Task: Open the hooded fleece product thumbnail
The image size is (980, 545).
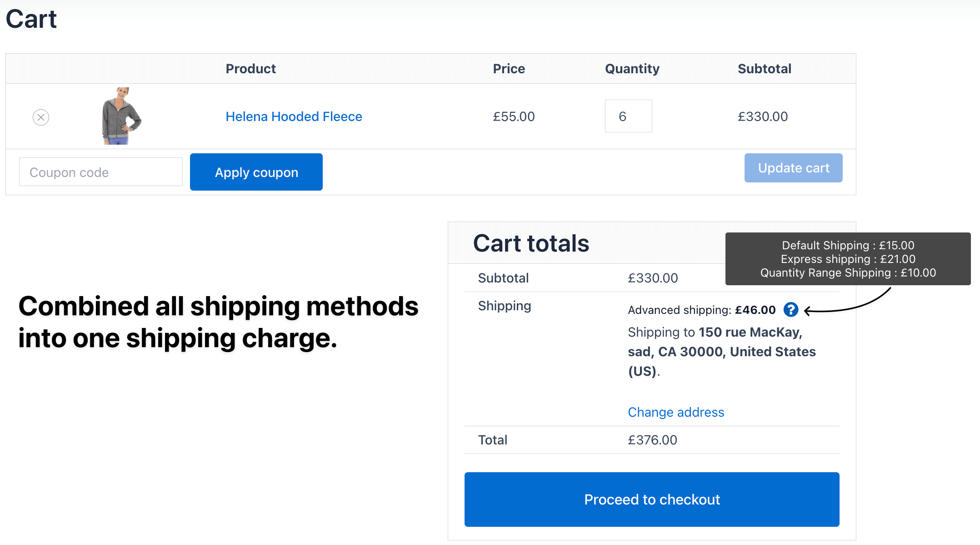Action: pos(121,116)
